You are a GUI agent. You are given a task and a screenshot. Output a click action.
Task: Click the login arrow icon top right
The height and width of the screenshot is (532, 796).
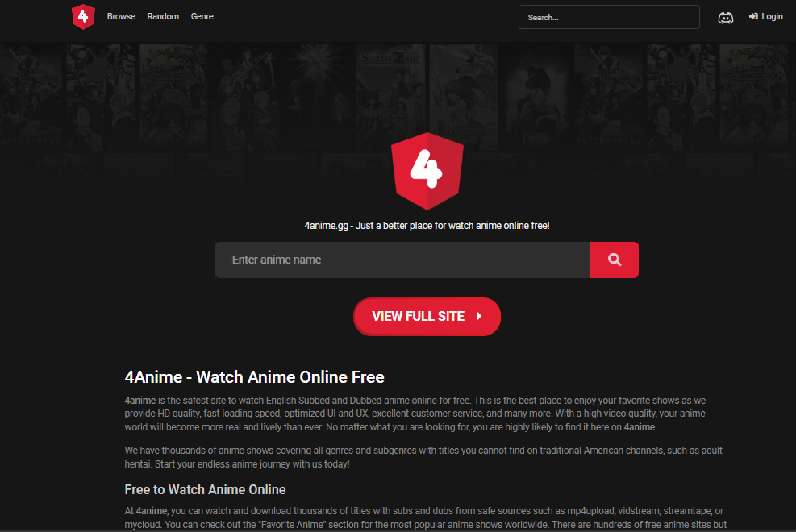[752, 16]
